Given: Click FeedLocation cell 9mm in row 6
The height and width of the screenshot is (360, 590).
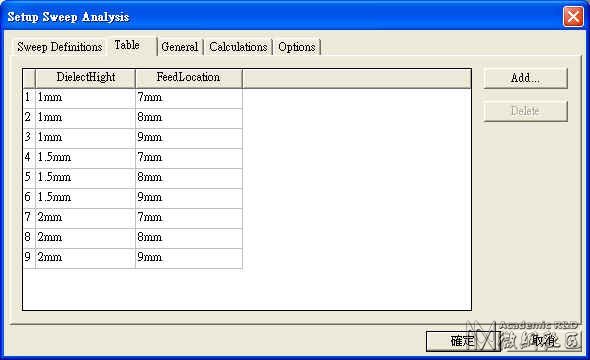Looking at the screenshot, I should 189,198.
